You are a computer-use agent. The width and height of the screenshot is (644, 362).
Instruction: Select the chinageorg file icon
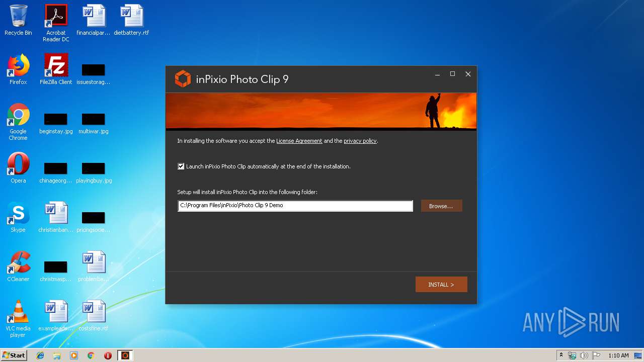pyautogui.click(x=56, y=172)
